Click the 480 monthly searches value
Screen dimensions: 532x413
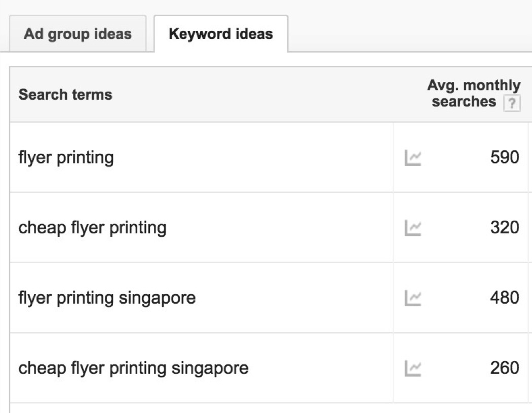click(505, 298)
